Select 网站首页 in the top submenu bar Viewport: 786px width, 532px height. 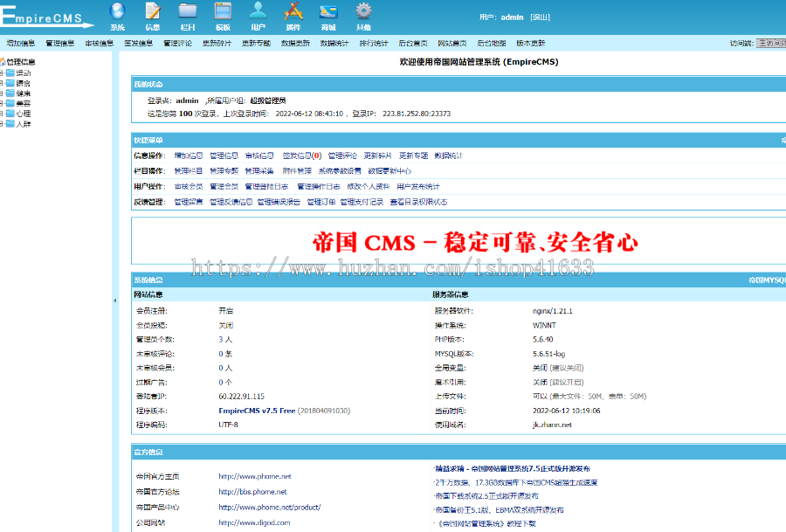[x=452, y=43]
